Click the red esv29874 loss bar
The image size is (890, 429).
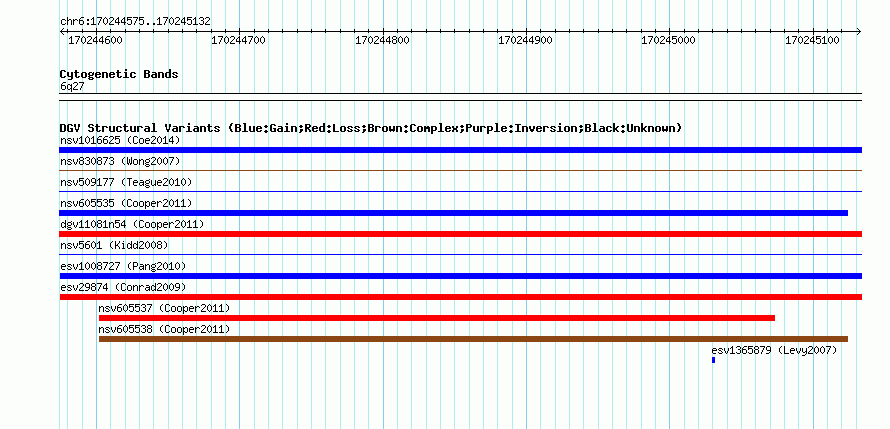(x=460, y=297)
